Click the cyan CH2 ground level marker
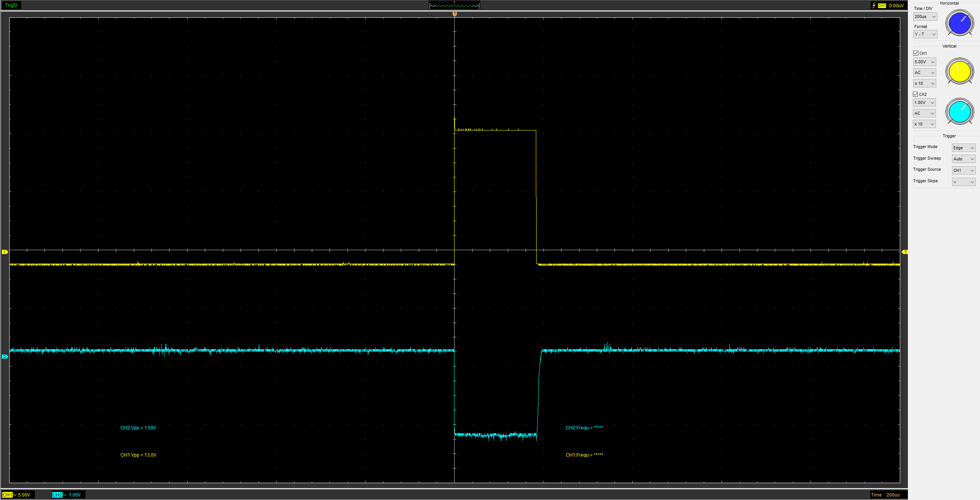 [x=5, y=357]
